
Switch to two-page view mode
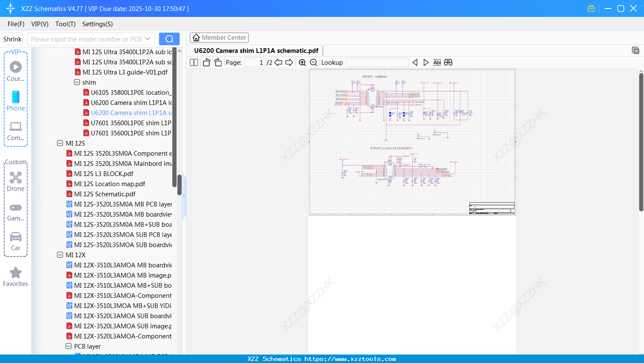[x=194, y=62]
